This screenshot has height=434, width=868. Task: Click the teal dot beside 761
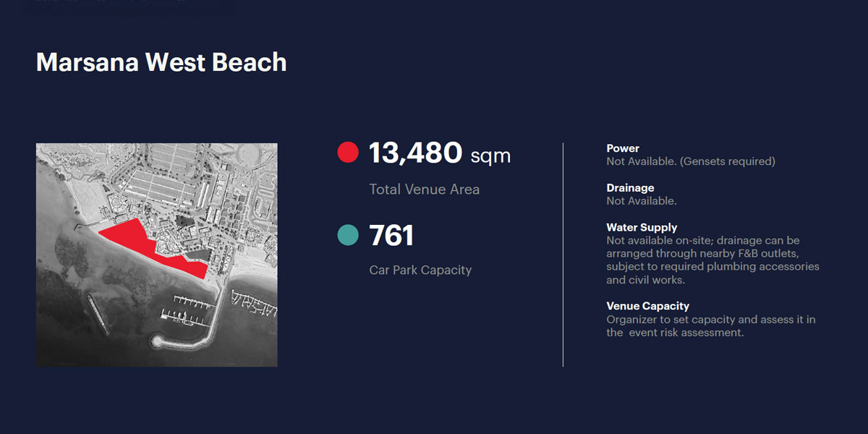348,234
